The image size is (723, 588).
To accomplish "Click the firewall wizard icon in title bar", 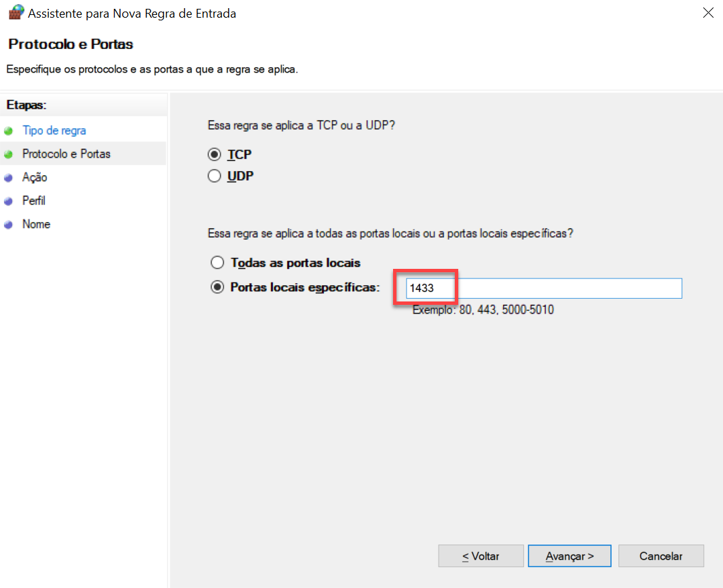I will click(16, 13).
